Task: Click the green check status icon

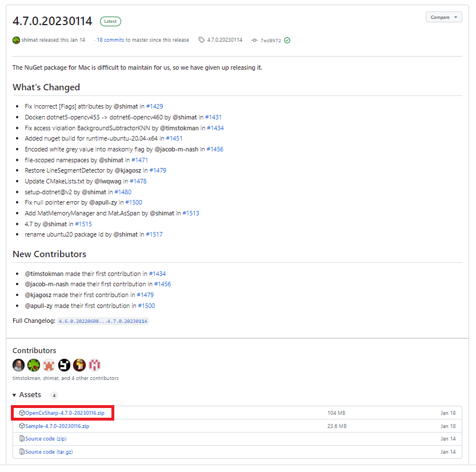Action: (x=287, y=41)
